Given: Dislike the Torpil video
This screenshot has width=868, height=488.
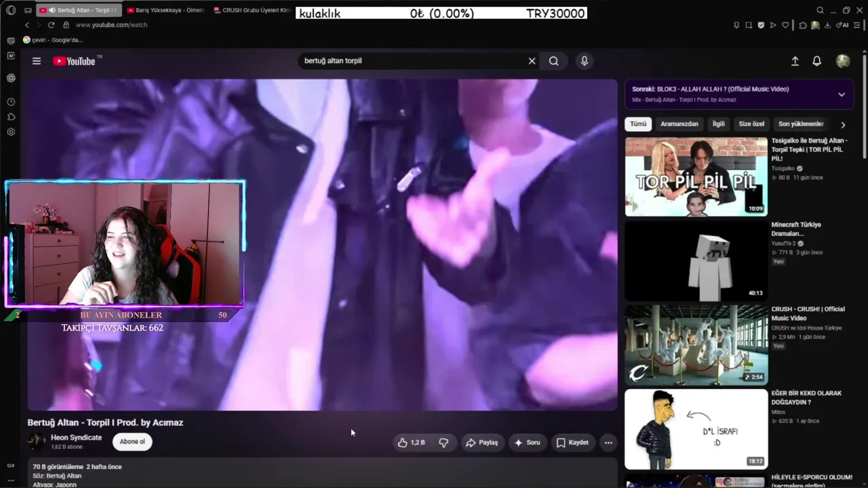Looking at the screenshot, I should click(x=443, y=443).
